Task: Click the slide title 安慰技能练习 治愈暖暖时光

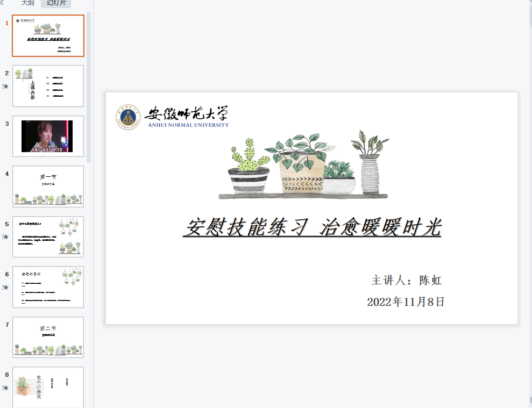Action: [312, 227]
